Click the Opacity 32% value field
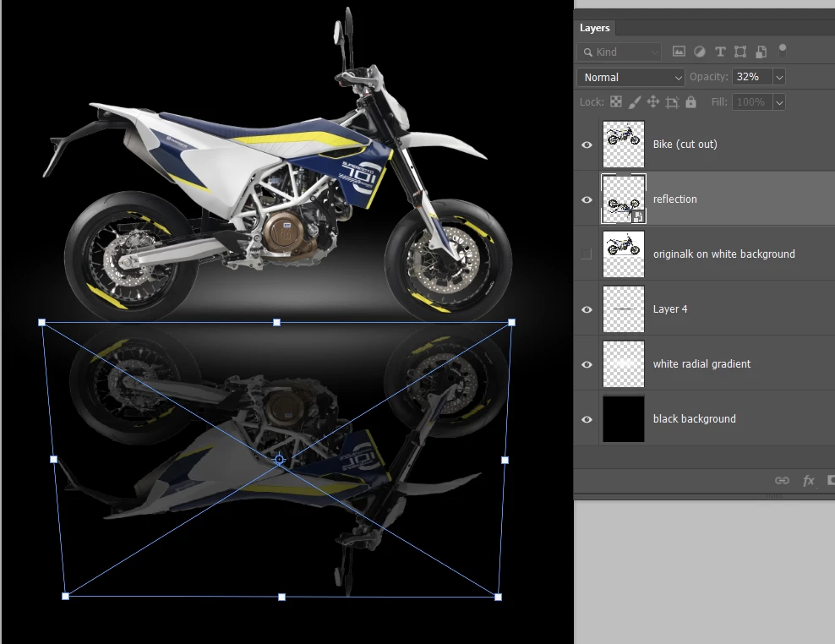This screenshot has width=835, height=644. point(751,77)
